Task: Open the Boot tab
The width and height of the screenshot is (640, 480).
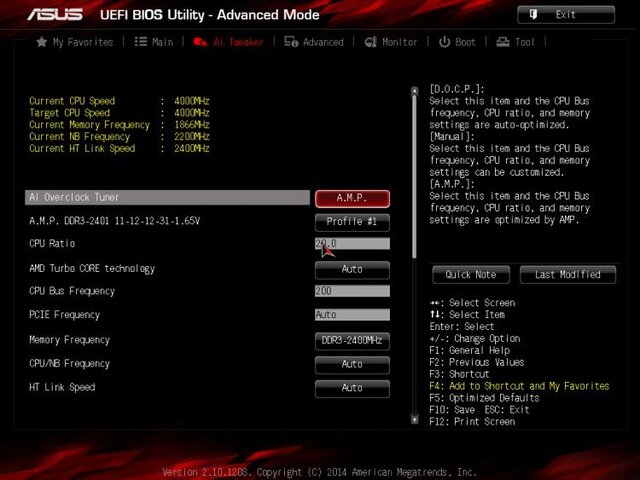Action: coord(458,42)
